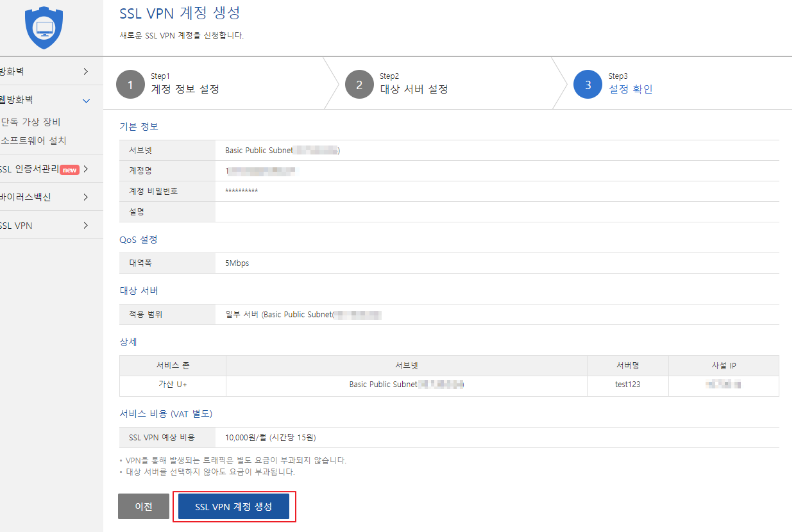Go to 계정 정보 설정 step

(x=185, y=89)
